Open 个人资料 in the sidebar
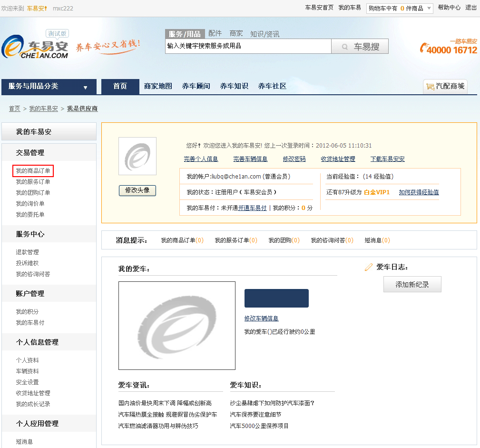The height and width of the screenshot is (448, 480). pyautogui.click(x=27, y=360)
